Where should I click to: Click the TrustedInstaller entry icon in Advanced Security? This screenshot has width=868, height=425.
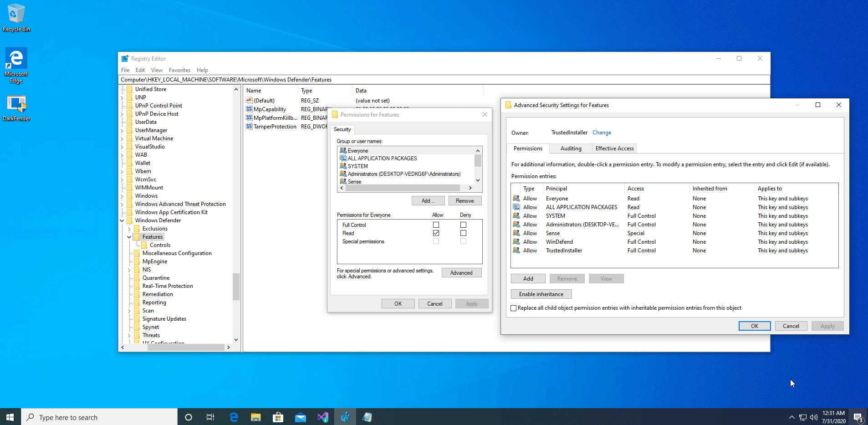[516, 251]
